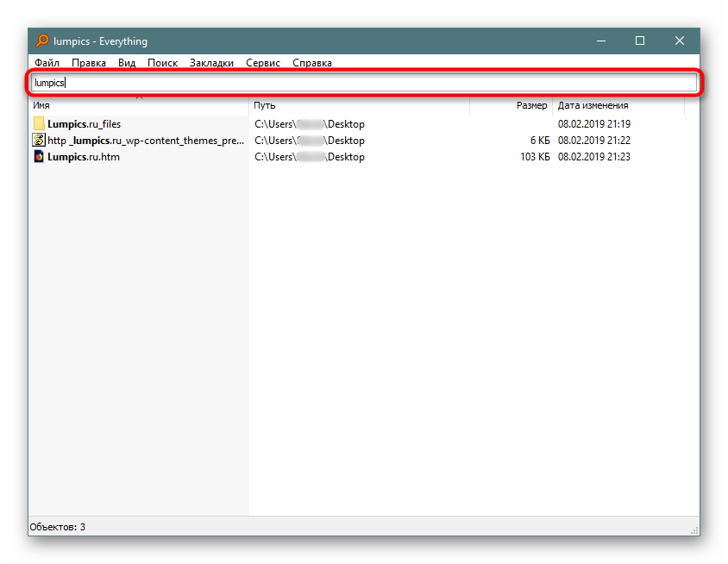
Task: Open the Правка menu
Action: point(89,63)
